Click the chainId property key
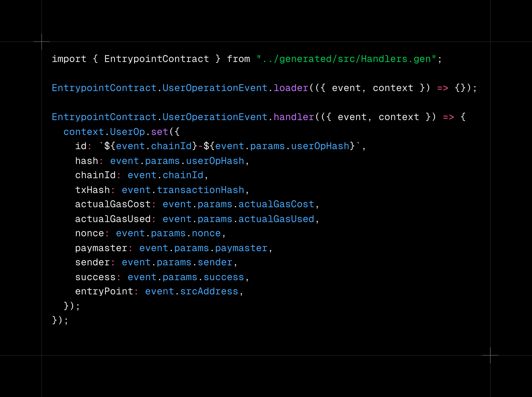Viewport: 532px width, 397px height. [x=96, y=175]
